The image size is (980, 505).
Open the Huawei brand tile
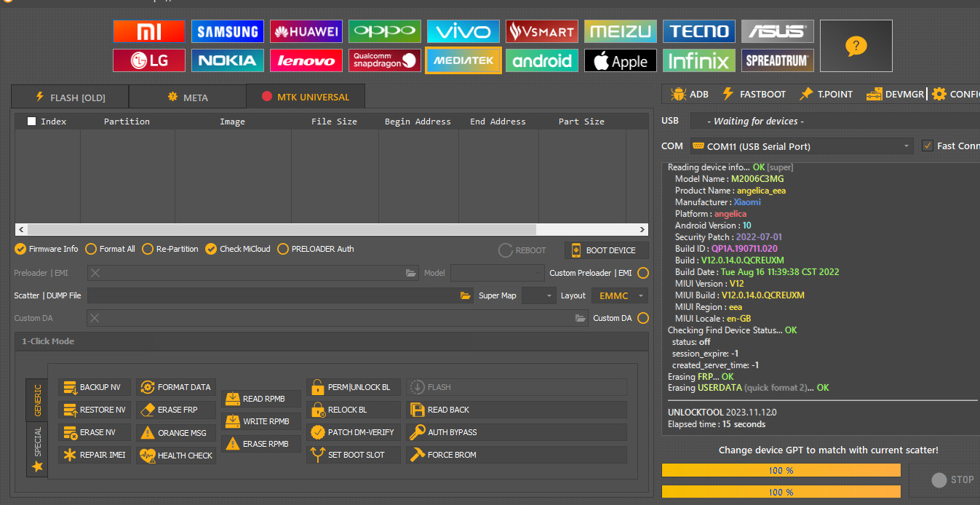(x=306, y=31)
